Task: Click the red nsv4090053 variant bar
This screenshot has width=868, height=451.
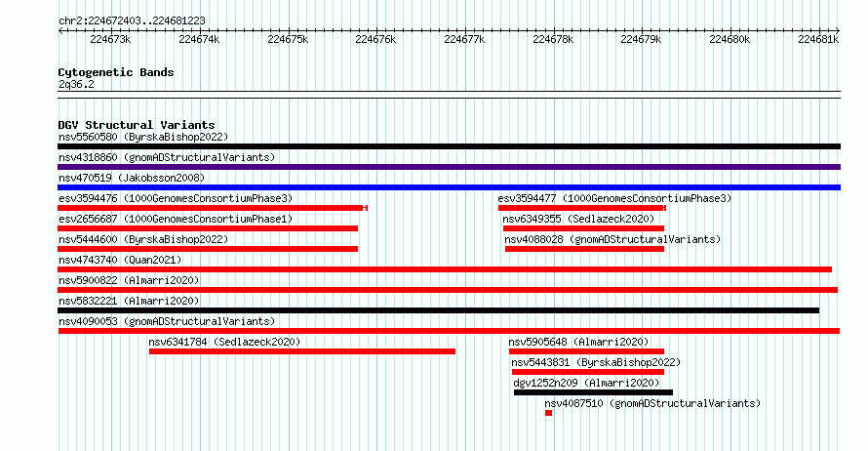Action: 449,331
